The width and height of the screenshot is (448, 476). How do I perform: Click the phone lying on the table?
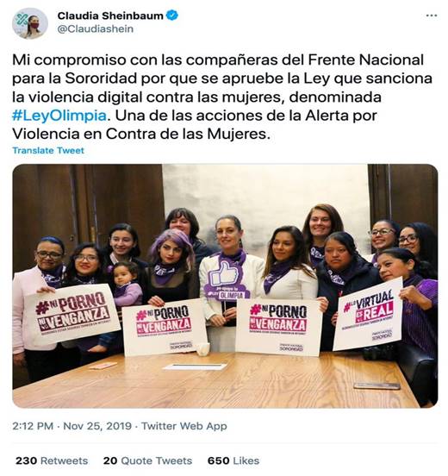pyautogui.click(x=376, y=385)
